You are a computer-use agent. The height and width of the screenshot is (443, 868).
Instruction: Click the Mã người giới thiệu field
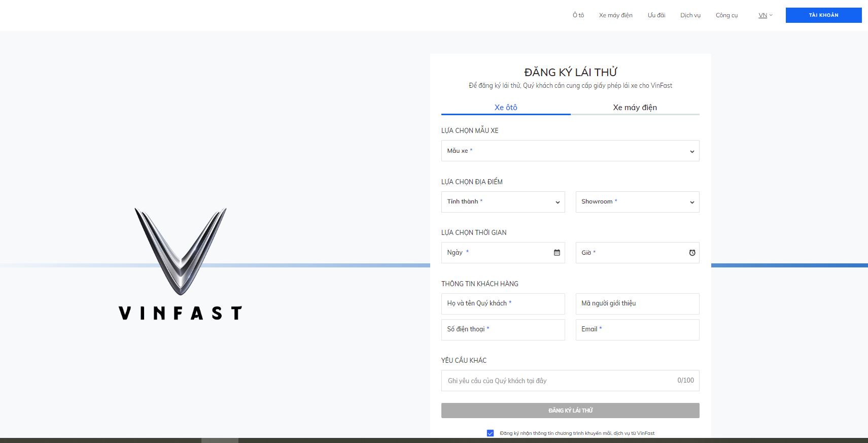coord(637,304)
